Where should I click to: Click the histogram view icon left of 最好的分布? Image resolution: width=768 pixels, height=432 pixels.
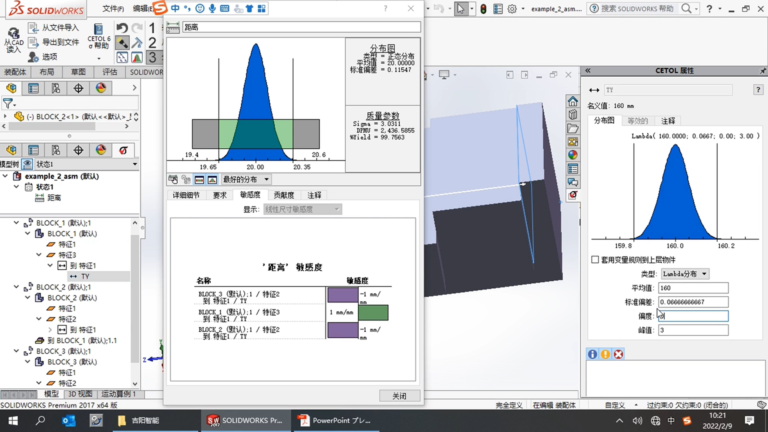click(212, 180)
